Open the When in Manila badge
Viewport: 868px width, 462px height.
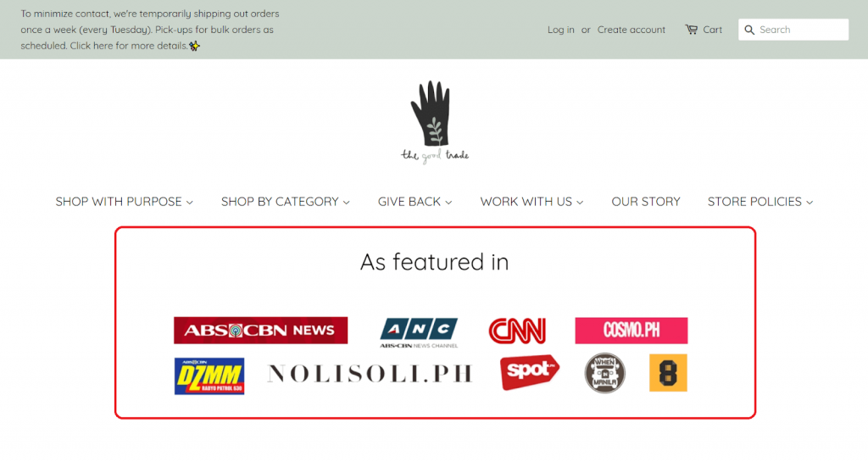click(x=605, y=374)
